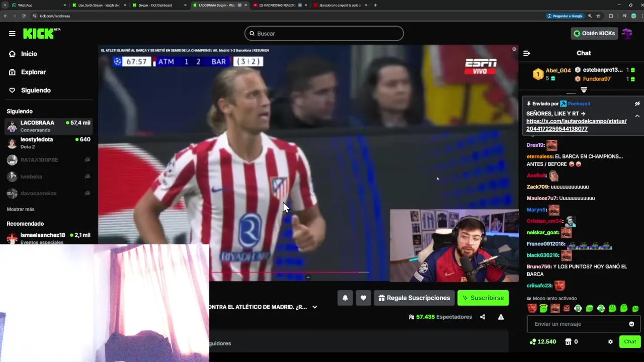644x362 pixels.
Task: Click Zack709 chat username
Action: point(537,187)
